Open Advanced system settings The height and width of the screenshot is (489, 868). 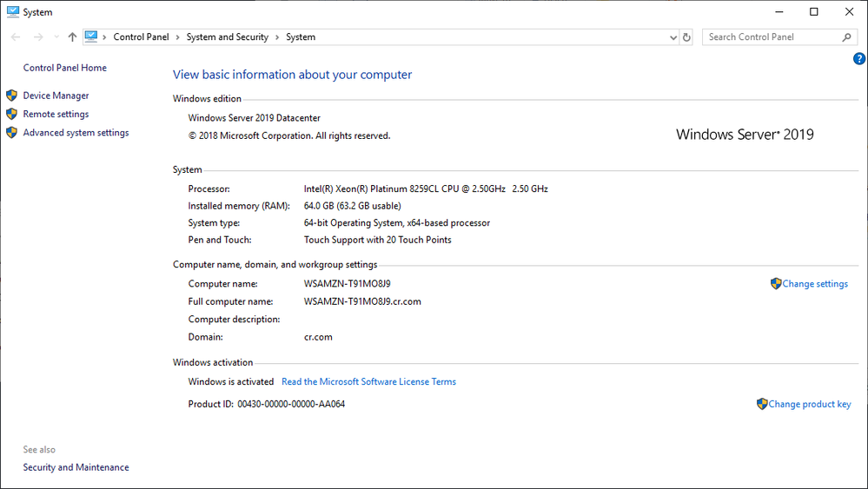76,133
